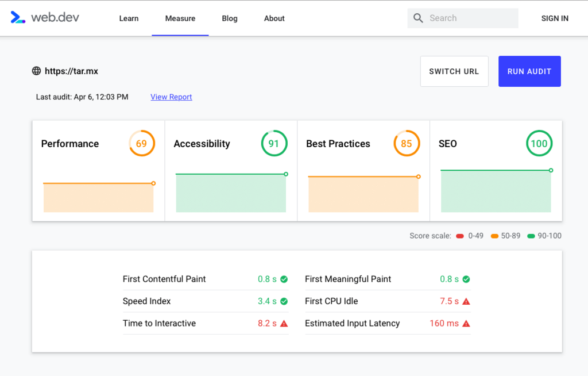Screen dimensions: 588x376
Task: Click the web.dev logo icon
Action: click(18, 17)
